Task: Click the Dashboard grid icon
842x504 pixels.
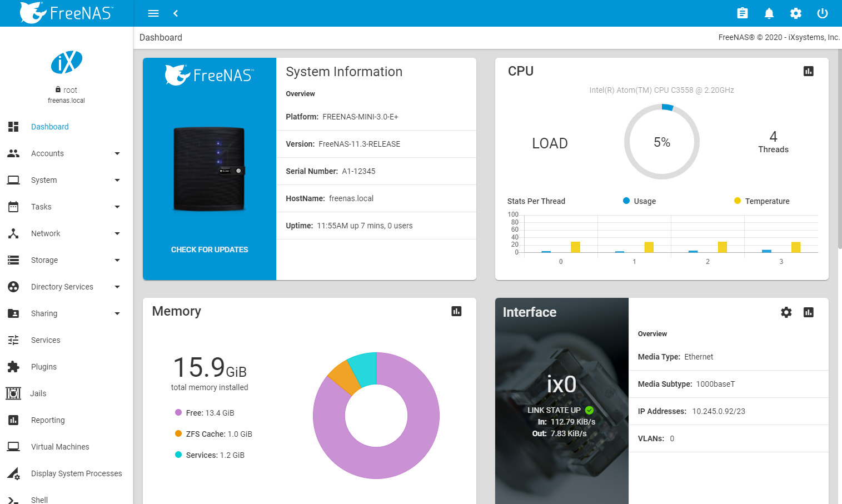Action: 13,127
